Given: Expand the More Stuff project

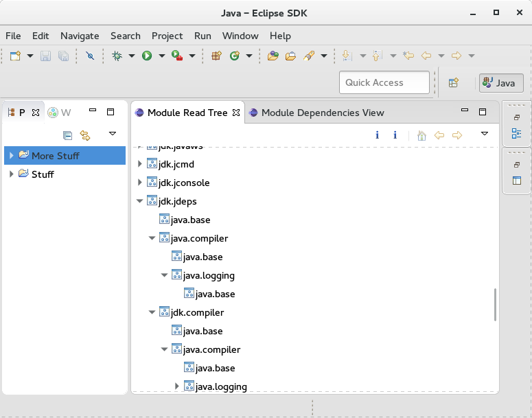Looking at the screenshot, I should pos(11,155).
